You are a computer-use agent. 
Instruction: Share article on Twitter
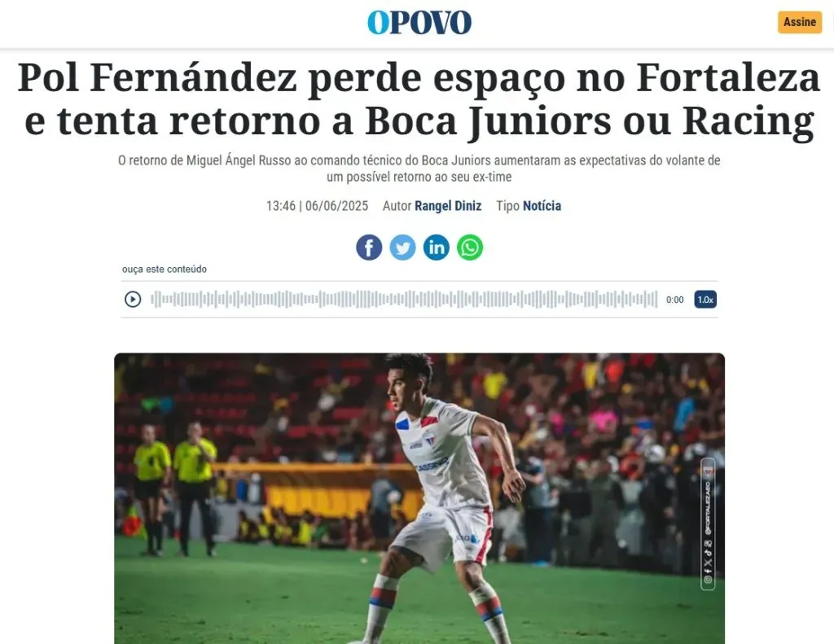402,248
